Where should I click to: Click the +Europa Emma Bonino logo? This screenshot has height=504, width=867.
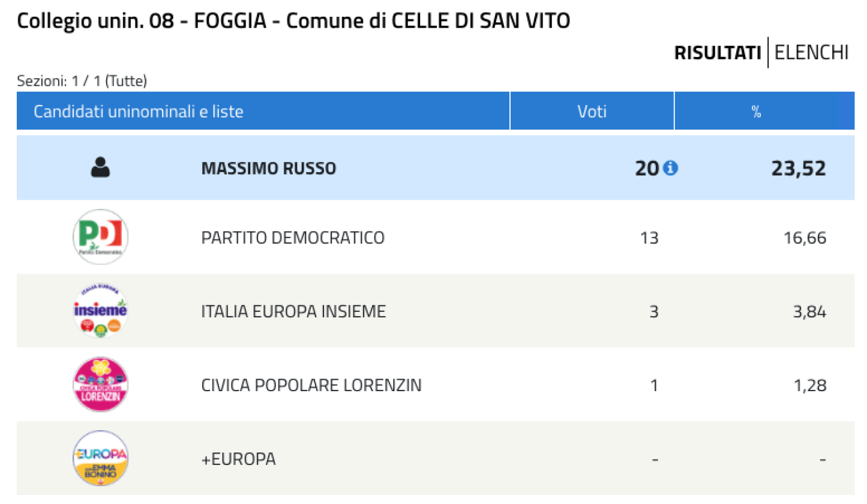click(x=101, y=459)
